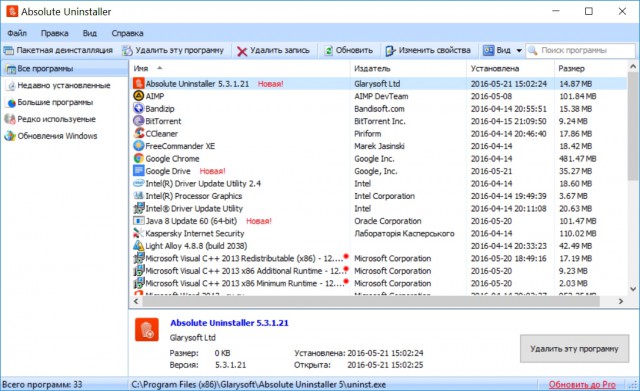Click the Bandisoft.com publisher cell

tap(379, 109)
